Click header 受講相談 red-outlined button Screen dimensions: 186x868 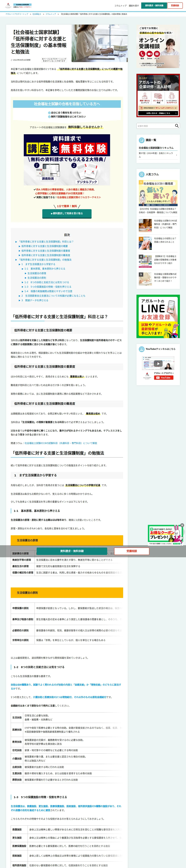coord(175,6)
